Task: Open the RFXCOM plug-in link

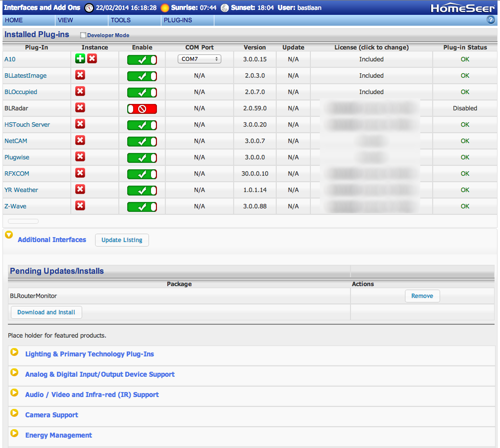Action: (16, 173)
